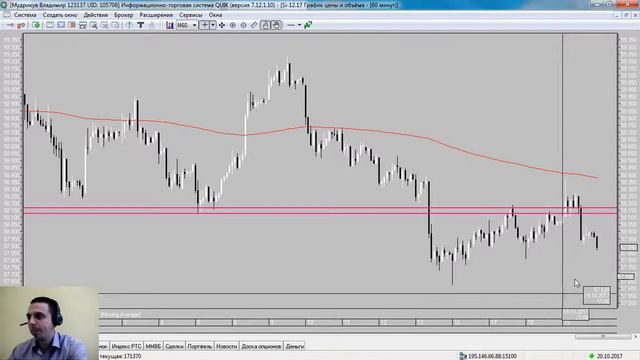Image resolution: width=640 pixels, height=360 pixels.
Task: Click the blue info toolbar icon
Action: point(129,25)
